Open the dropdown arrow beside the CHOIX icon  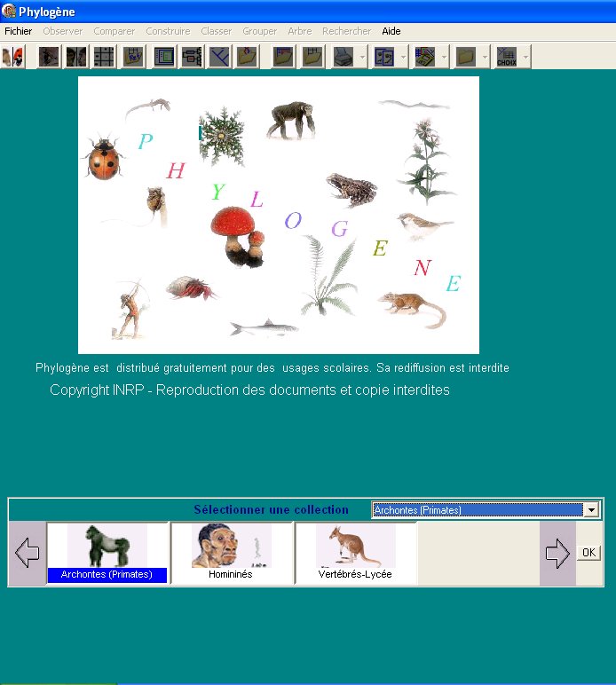click(x=526, y=57)
